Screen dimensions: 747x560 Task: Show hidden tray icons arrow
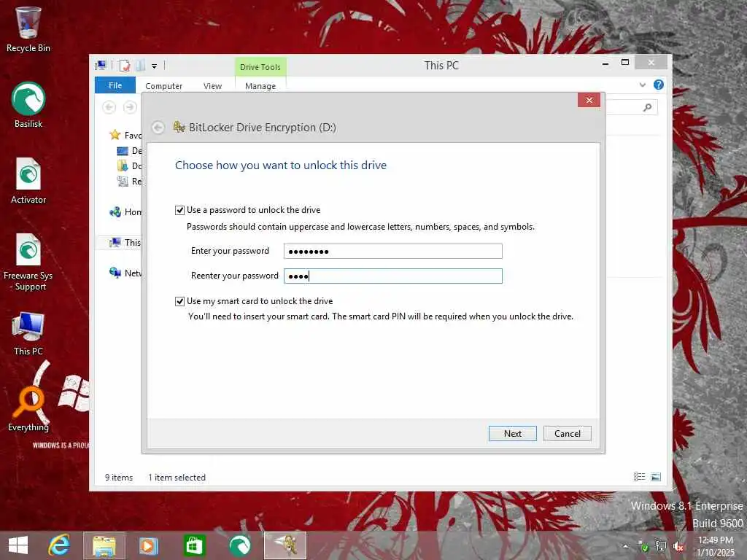[625, 546]
